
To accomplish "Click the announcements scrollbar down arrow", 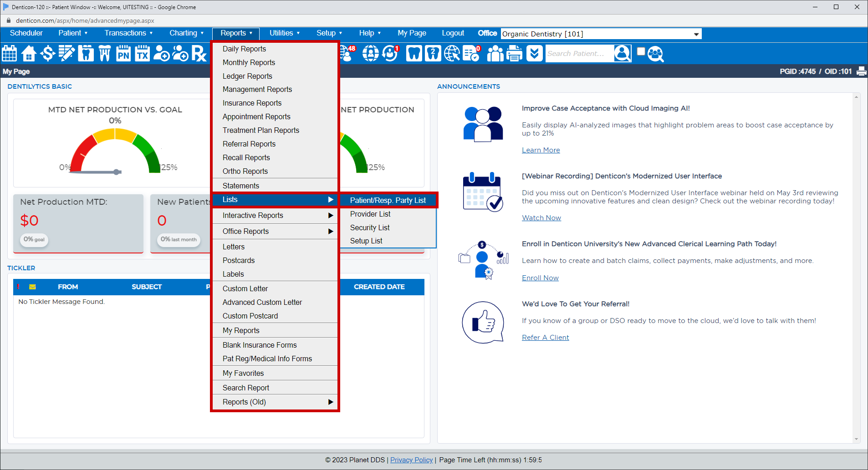I will point(856,439).
